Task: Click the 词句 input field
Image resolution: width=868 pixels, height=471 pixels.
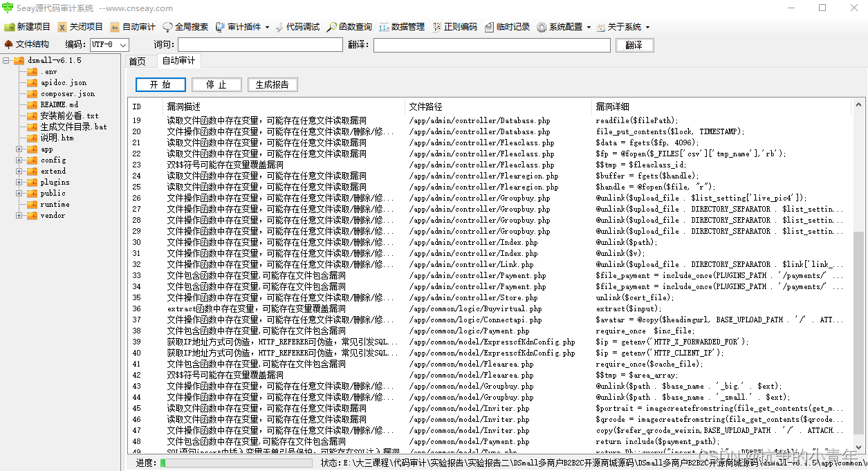Action: tap(260, 45)
